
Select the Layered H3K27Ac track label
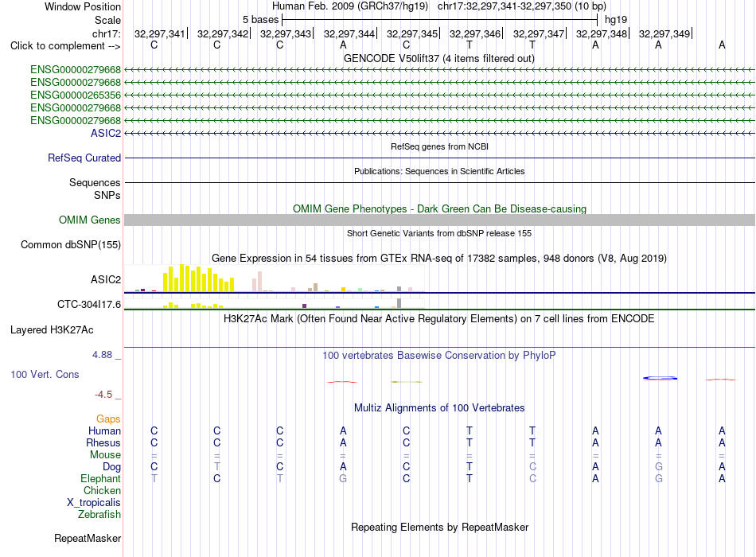[x=52, y=330]
